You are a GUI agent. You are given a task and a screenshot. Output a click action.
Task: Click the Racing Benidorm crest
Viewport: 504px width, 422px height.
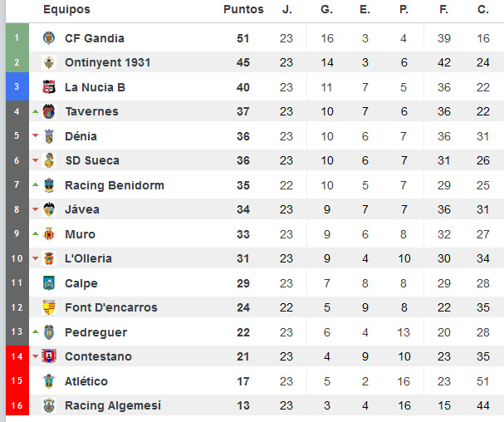48,185
